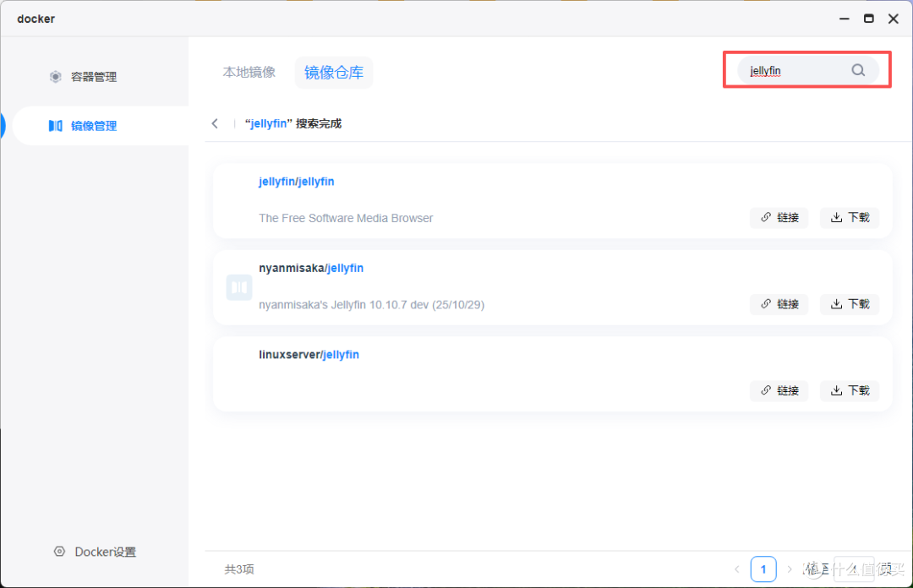The width and height of the screenshot is (913, 588).
Task: Maximize the docker window
Action: tap(869, 19)
